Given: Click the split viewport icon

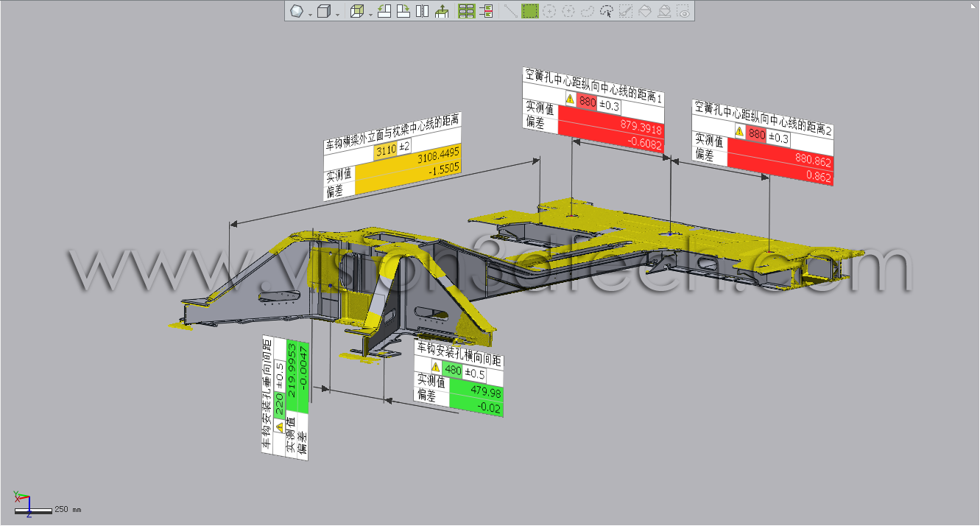Looking at the screenshot, I should tap(422, 12).
